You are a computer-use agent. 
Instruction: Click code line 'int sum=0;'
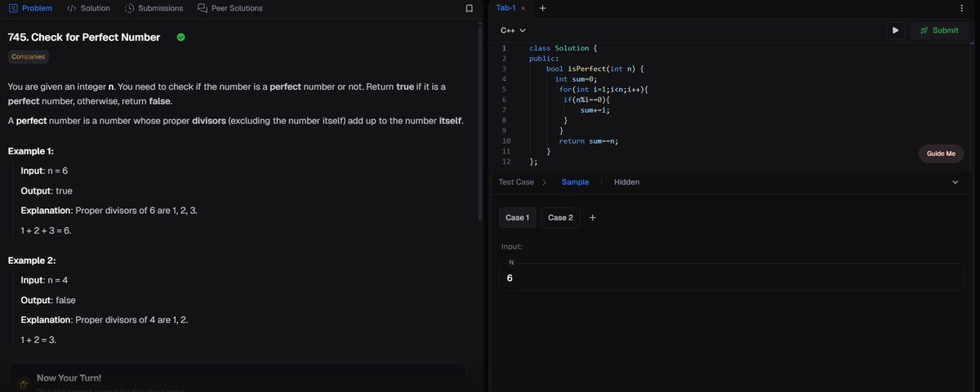[577, 80]
